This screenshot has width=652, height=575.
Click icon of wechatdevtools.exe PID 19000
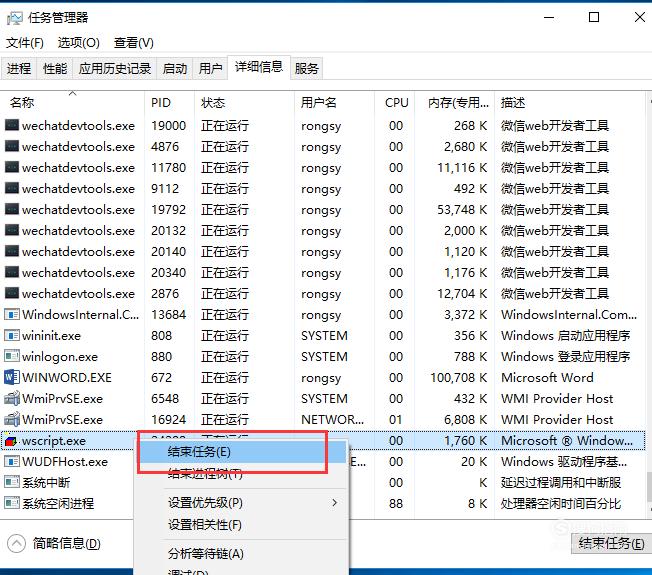click(x=12, y=125)
